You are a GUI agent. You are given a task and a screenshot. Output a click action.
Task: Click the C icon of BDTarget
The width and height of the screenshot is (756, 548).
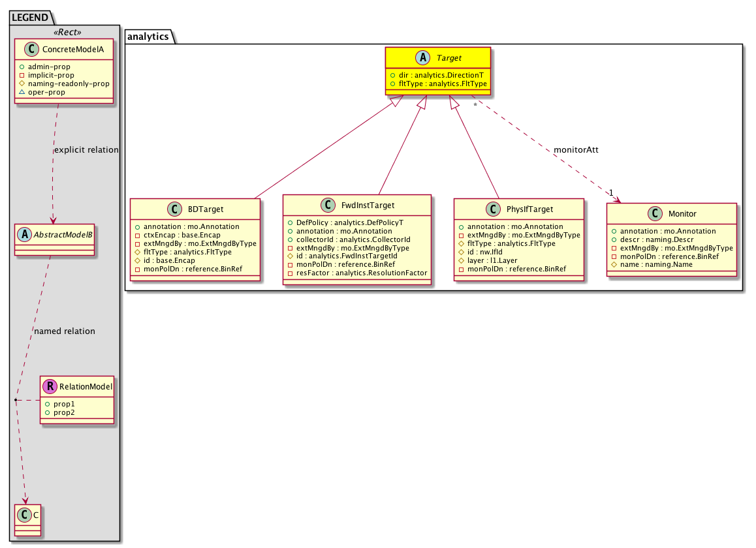pos(174,209)
